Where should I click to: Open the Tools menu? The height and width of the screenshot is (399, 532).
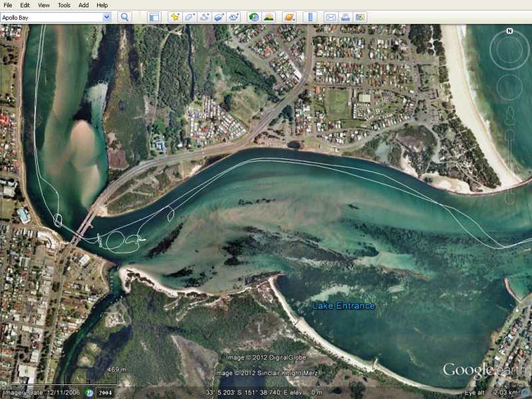[64, 5]
